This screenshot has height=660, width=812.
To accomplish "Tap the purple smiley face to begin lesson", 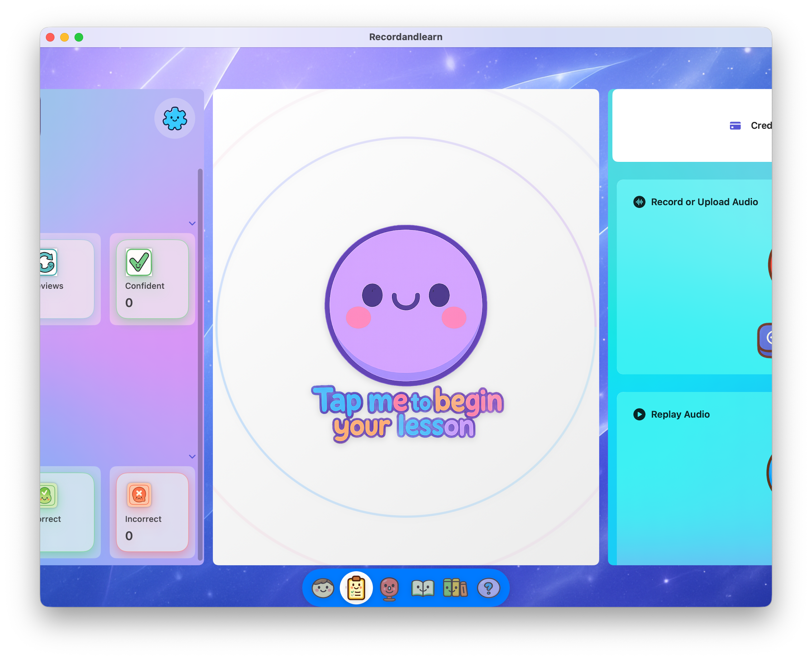I will [x=406, y=305].
